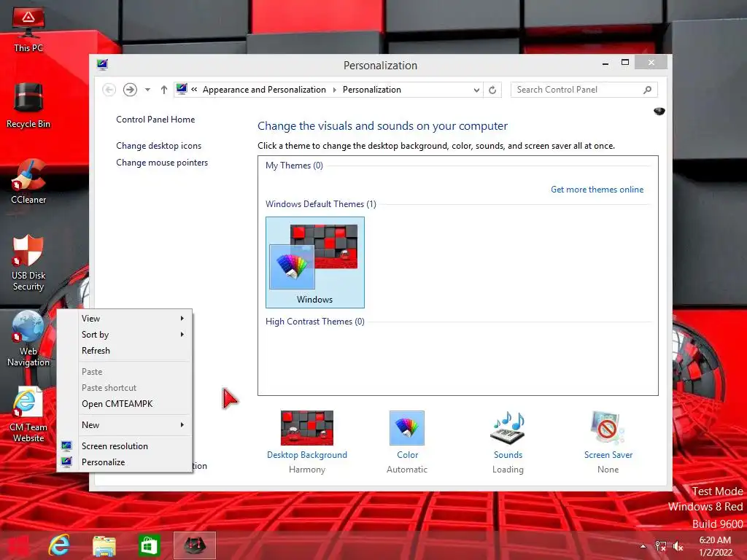Open the Windows Store taskbar icon
Screen dimensions: 747x560
(x=149, y=545)
